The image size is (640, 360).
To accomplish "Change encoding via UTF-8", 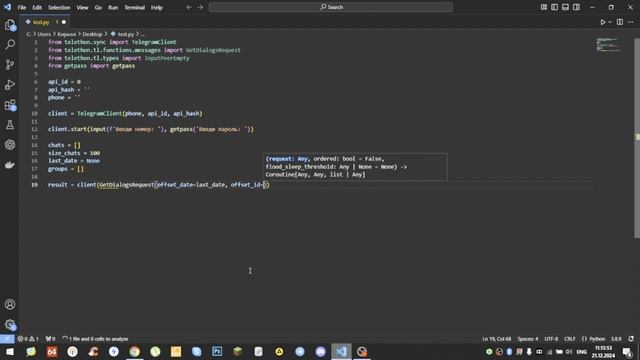I will coord(551,339).
